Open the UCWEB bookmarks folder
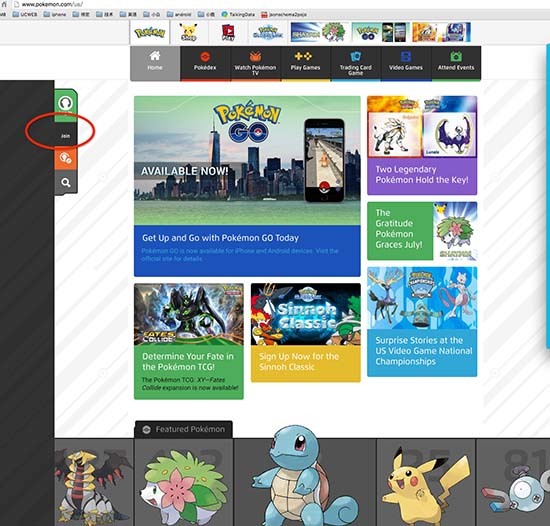Viewport: 550px width, 526px height. coord(25,14)
